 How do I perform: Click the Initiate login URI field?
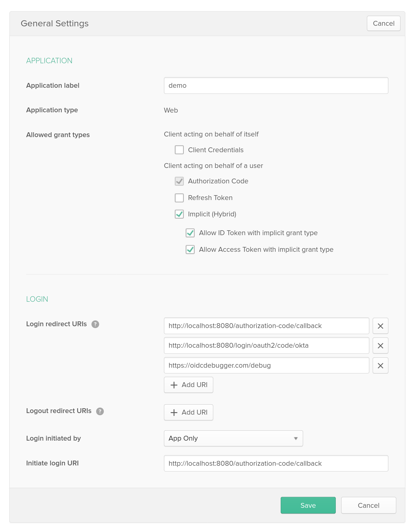click(276, 464)
